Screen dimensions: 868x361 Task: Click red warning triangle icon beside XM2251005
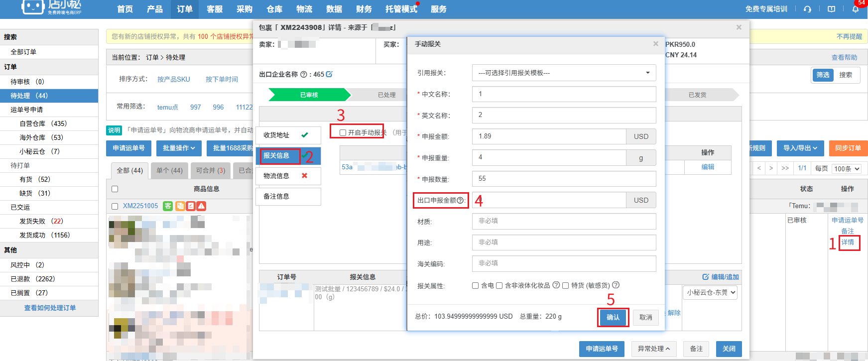coord(201,206)
